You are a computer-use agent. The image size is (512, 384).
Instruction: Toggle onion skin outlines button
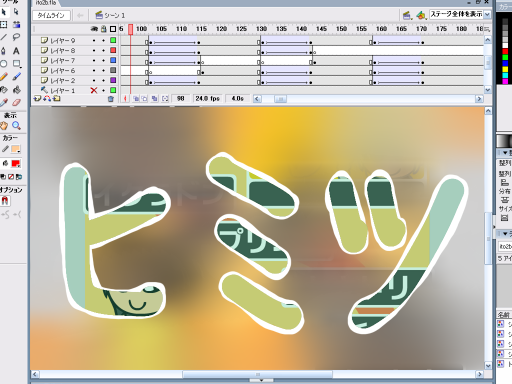144,99
